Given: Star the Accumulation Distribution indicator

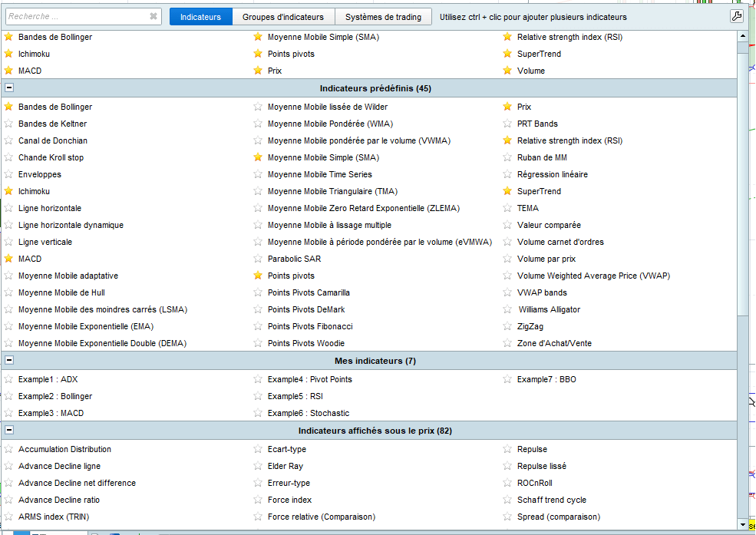Looking at the screenshot, I should coord(8,449).
